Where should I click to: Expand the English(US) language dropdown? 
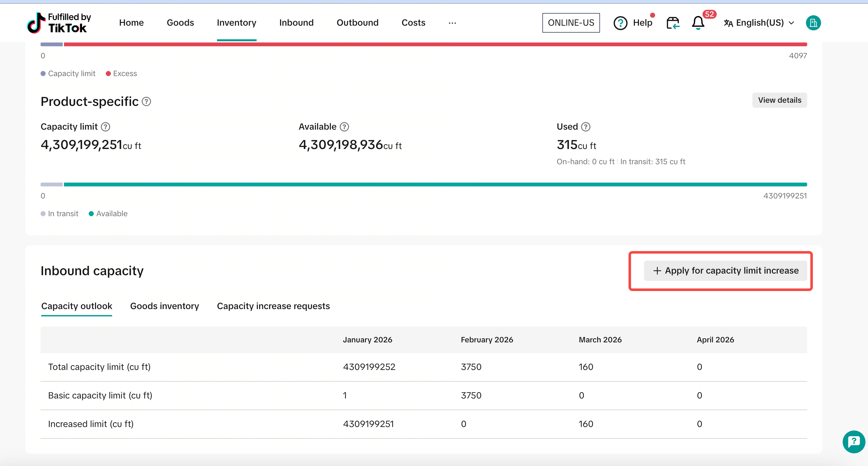tap(760, 23)
